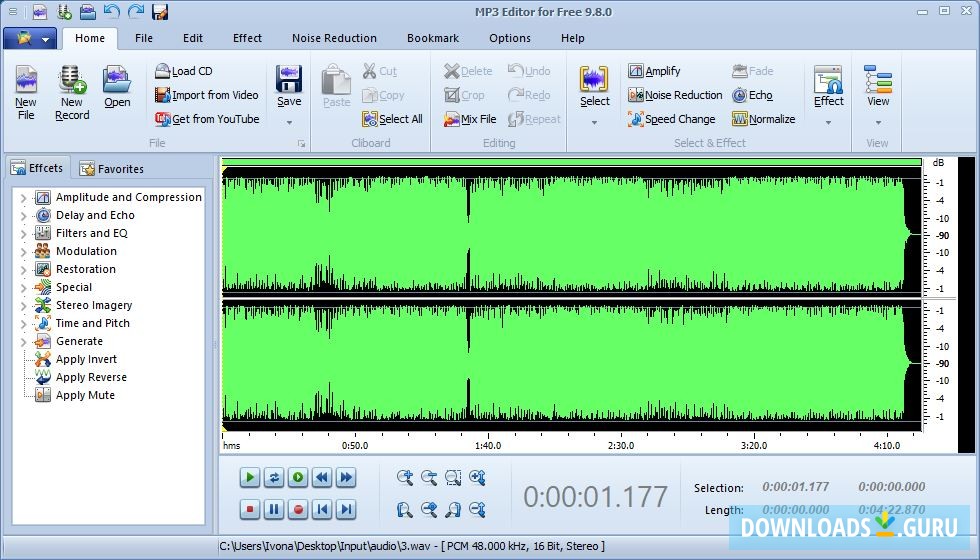
Task: Expand Filters and EQ category
Action: (x=23, y=234)
